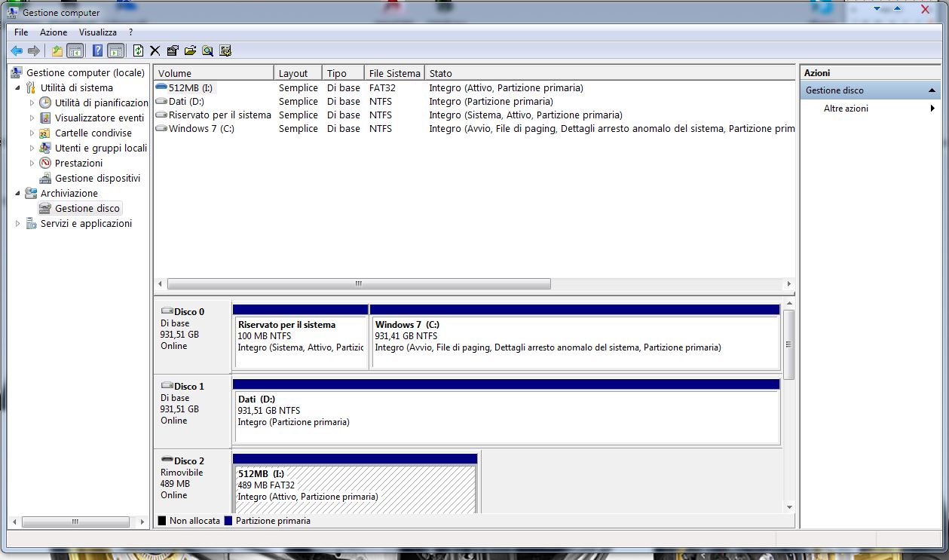Click the blue Help question mark icon
Image resolution: width=949 pixels, height=560 pixels.
(97, 50)
